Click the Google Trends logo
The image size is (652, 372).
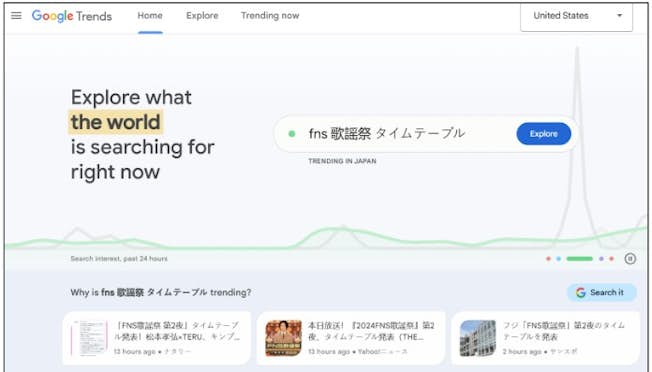pyautogui.click(x=72, y=16)
